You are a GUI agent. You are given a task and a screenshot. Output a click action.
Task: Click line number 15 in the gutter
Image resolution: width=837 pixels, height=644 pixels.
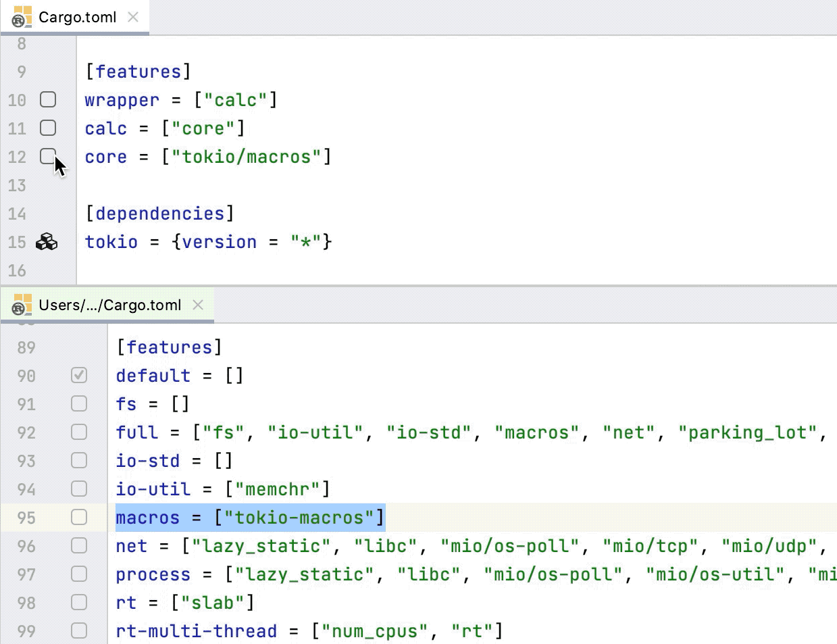[x=17, y=241]
